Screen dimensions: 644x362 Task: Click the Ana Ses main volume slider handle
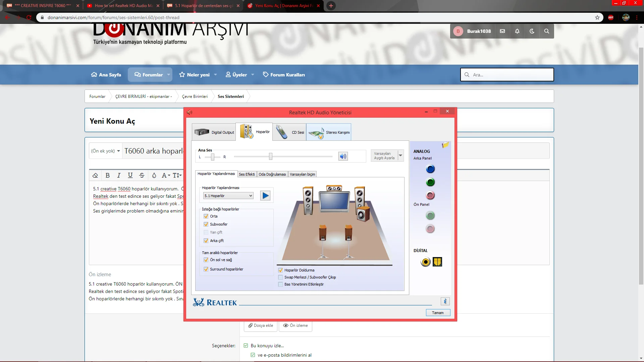(x=270, y=156)
